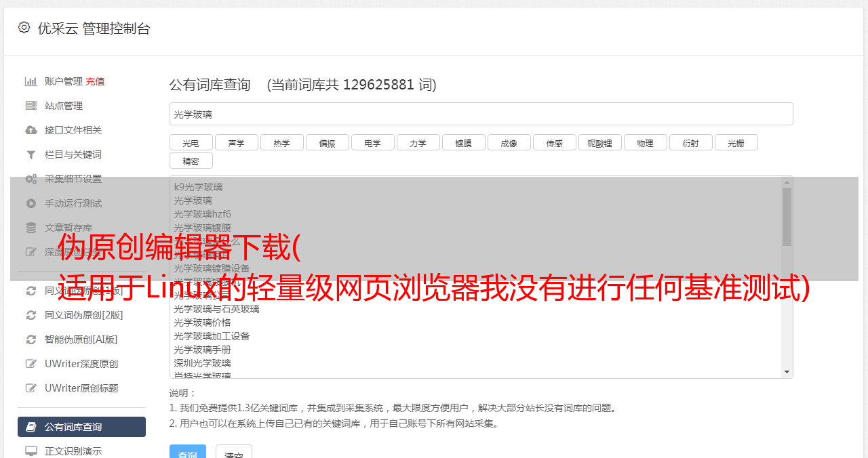868x458 pixels.
Task: Click the search field containing 光学玻璃
Action: click(x=481, y=114)
